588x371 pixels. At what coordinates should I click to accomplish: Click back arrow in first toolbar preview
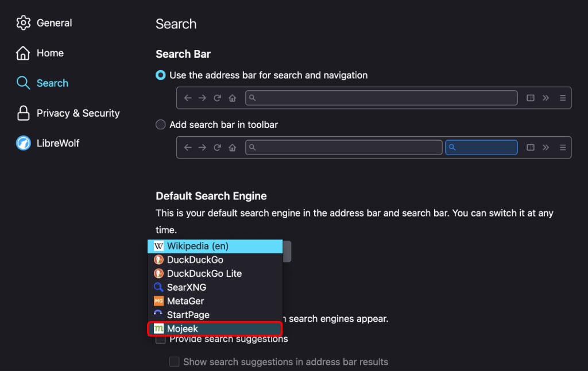tap(188, 98)
